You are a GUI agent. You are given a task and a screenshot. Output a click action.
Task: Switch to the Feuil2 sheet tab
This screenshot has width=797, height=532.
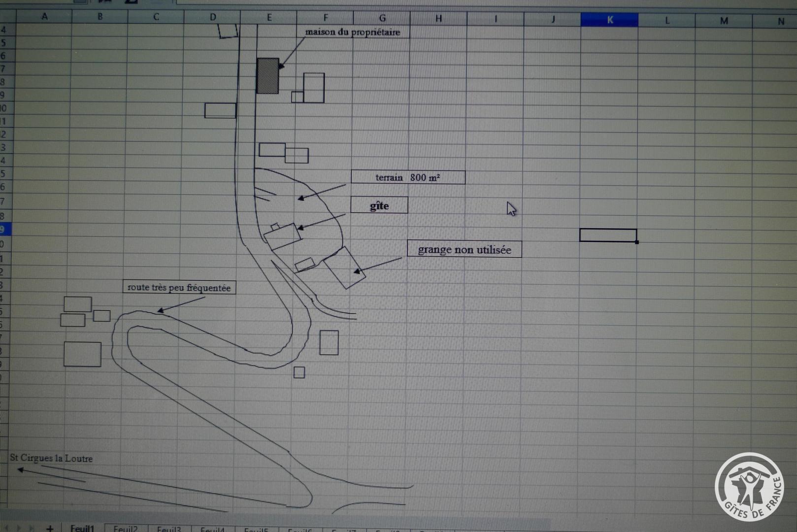coord(125,529)
